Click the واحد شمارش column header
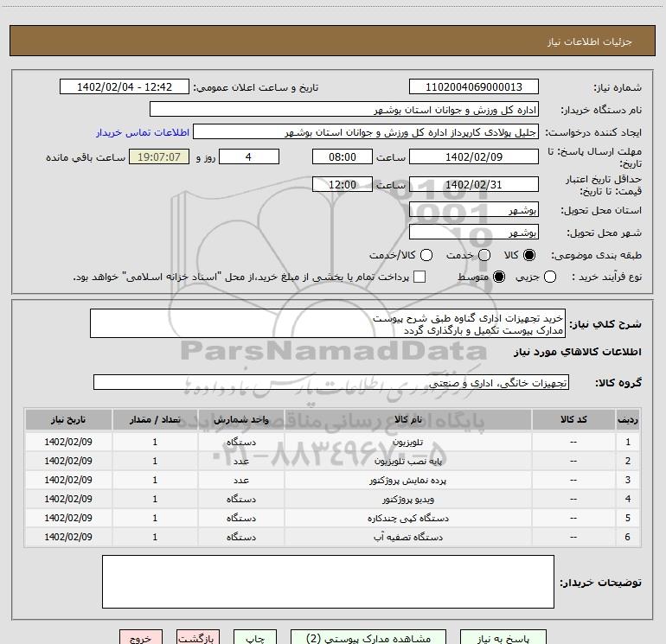 240,420
